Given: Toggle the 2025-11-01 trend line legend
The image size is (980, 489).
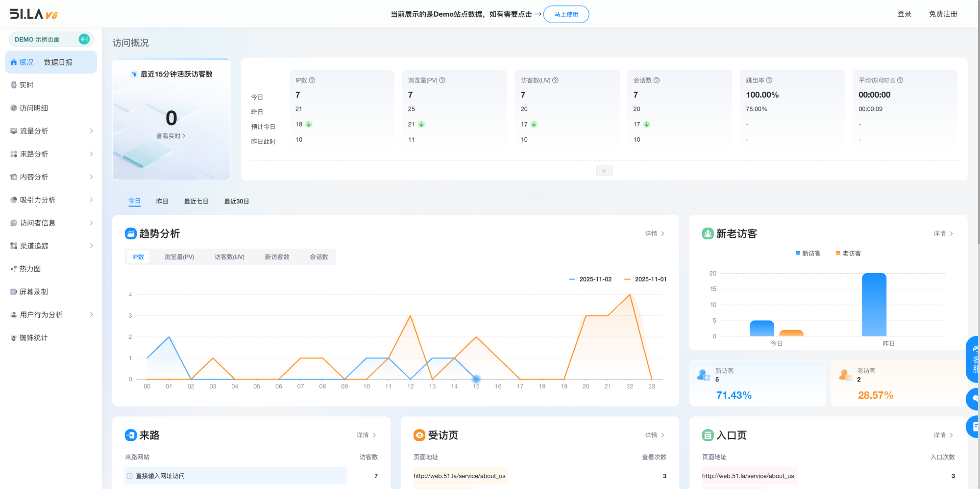Looking at the screenshot, I should click(x=645, y=279).
